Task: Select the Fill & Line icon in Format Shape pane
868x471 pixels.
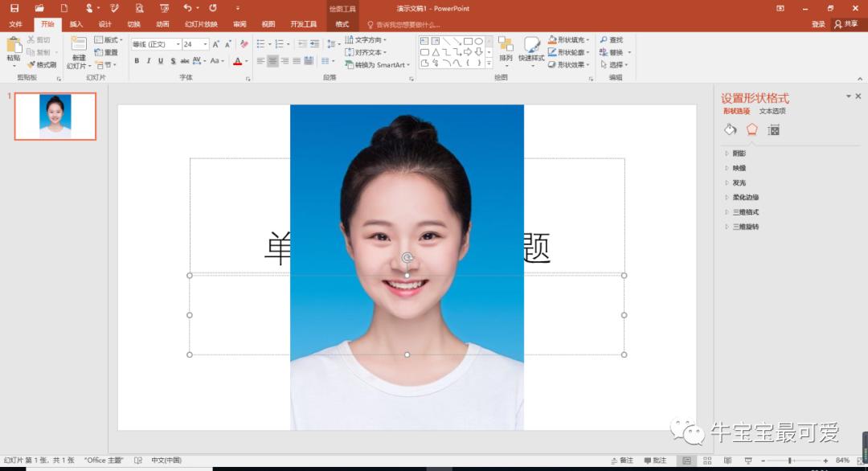Action: pyautogui.click(x=730, y=129)
